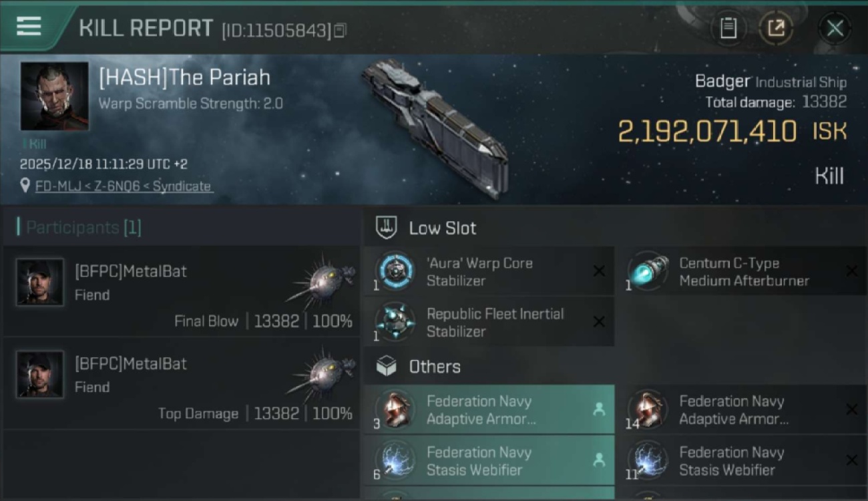
Task: Select Centum C-Type Medium Afterburner icon
Action: click(648, 271)
